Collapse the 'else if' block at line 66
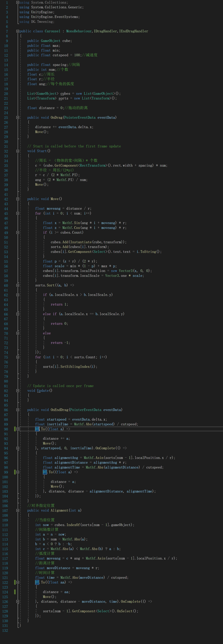This screenshot has width=223, height=644. pyautogui.click(x=18, y=314)
